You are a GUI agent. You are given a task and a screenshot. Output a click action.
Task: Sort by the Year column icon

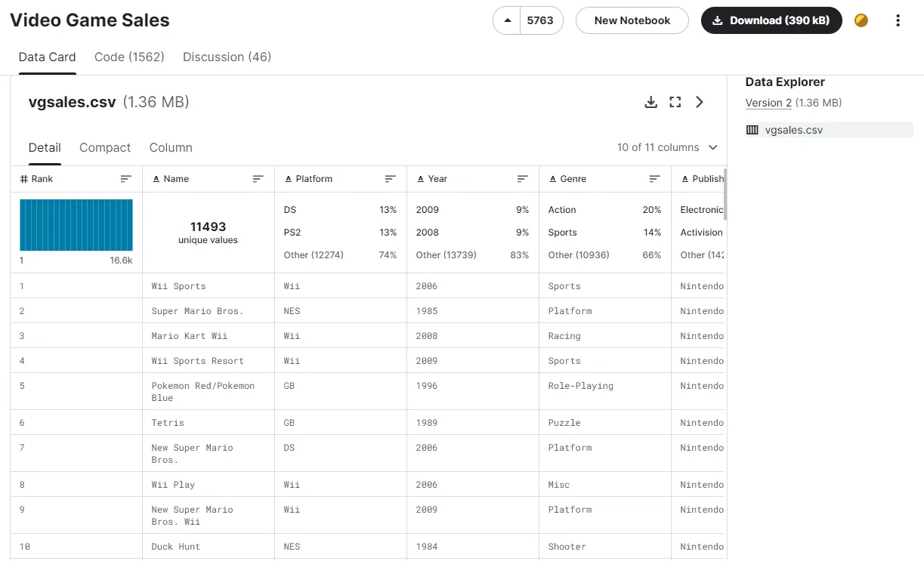click(523, 179)
